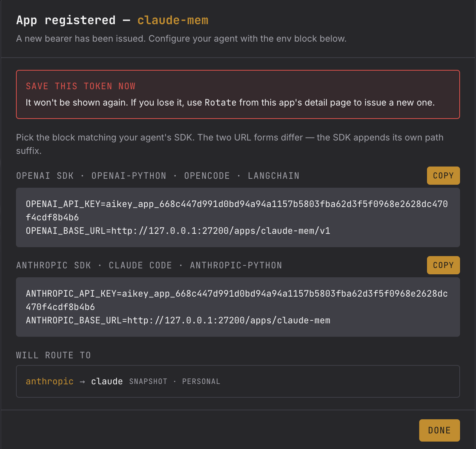Click the 'A new bearer has been issued' subtitle

pyautogui.click(x=181, y=39)
